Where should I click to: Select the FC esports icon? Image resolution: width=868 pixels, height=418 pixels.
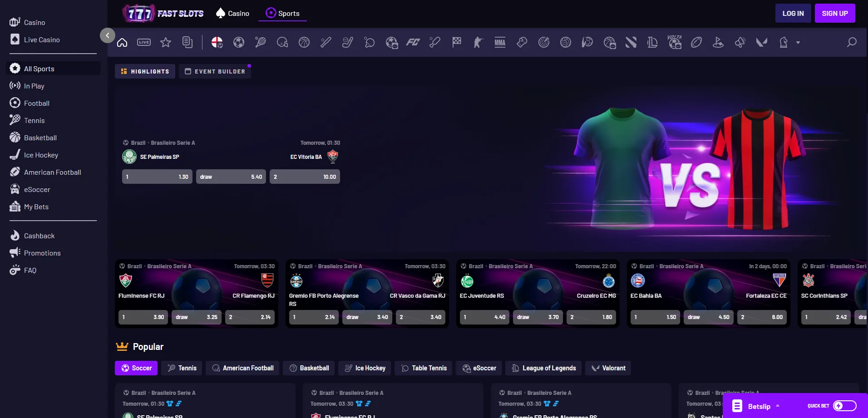coord(413,43)
